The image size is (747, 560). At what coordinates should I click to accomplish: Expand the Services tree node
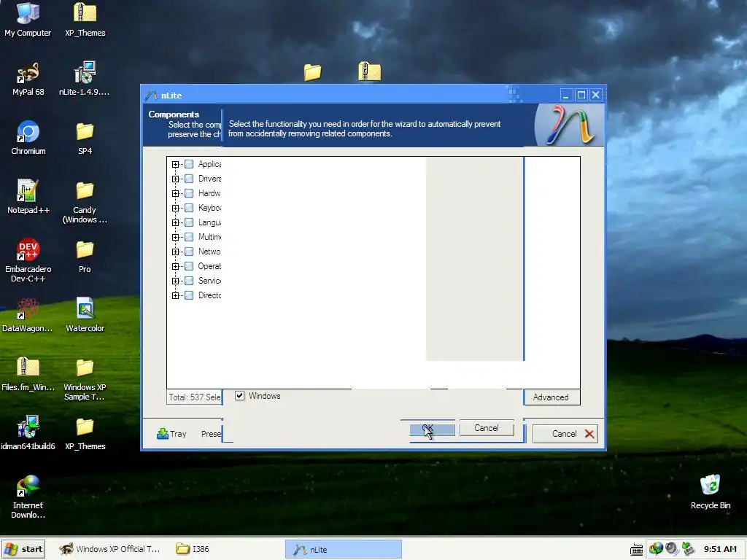point(175,281)
